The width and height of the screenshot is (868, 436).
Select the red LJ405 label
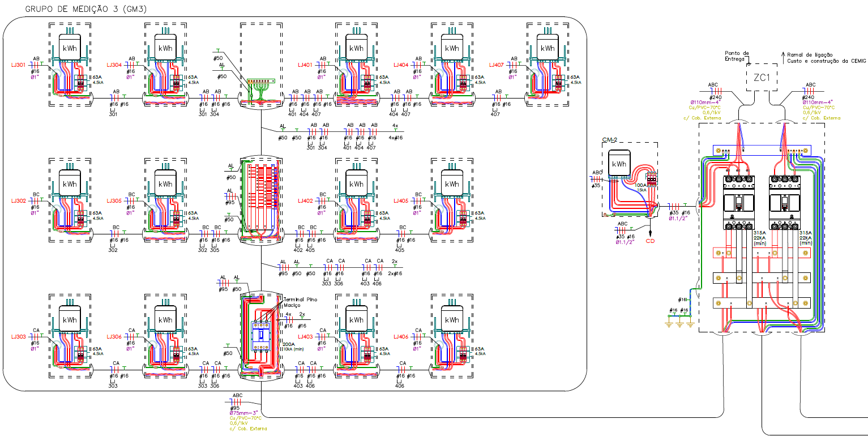401,201
